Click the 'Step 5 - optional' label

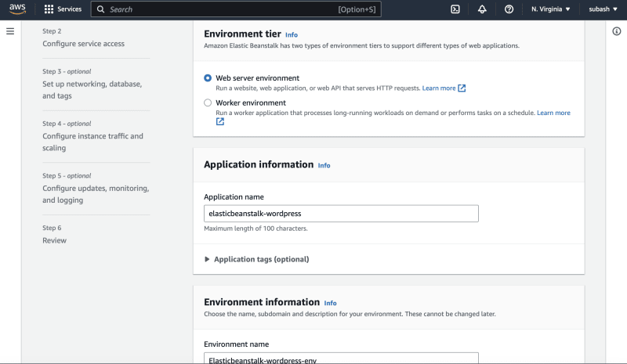[67, 176]
